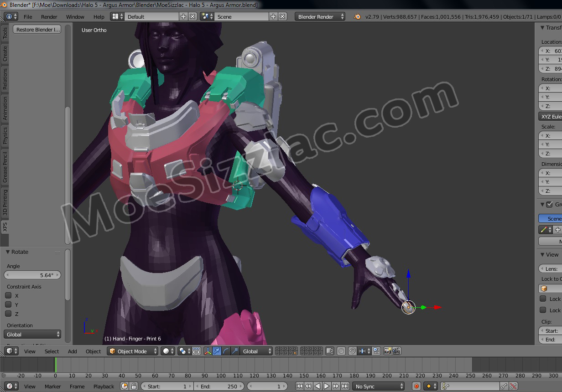Screen dimensions: 562x392
Task: Open the Render menu
Action: (x=49, y=16)
